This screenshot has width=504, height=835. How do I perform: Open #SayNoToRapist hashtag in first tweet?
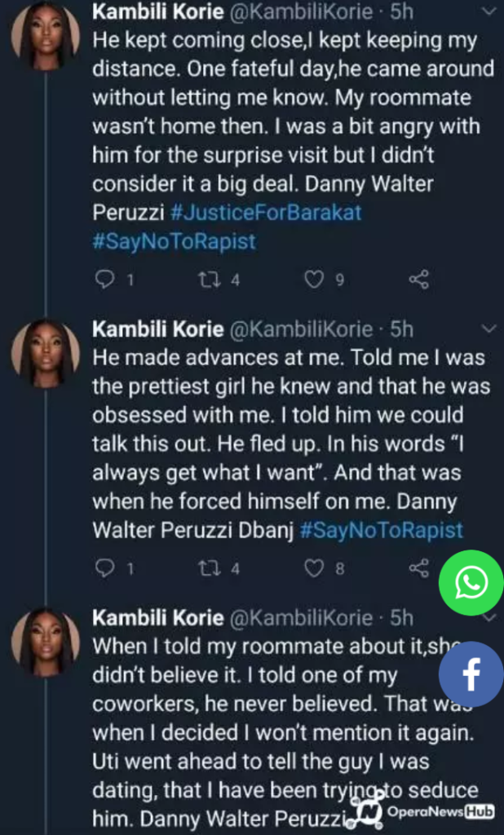175,241
